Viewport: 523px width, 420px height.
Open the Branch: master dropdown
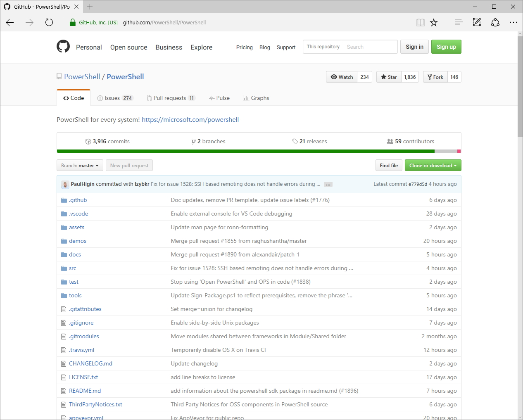pos(79,165)
